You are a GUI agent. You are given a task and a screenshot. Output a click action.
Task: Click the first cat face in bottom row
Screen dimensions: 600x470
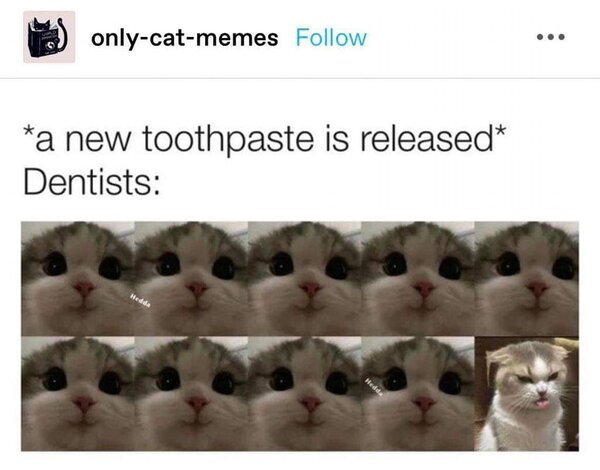coord(78,394)
